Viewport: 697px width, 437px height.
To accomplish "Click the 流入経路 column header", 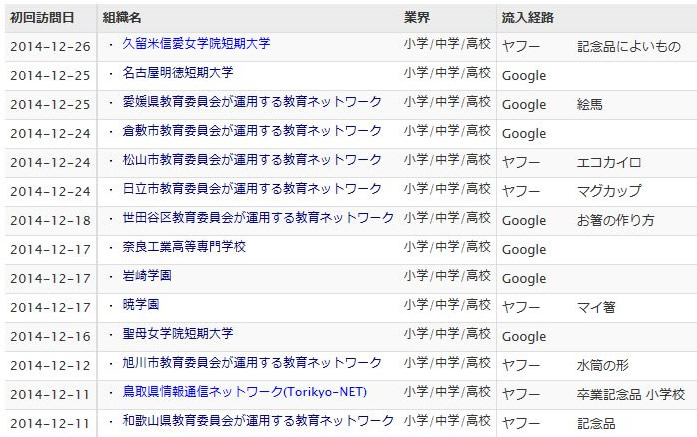I will [x=528, y=18].
